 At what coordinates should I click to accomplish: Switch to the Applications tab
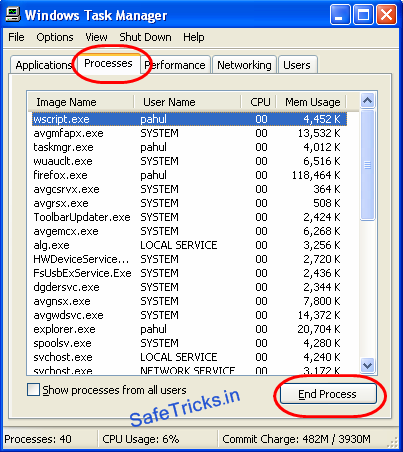[44, 65]
